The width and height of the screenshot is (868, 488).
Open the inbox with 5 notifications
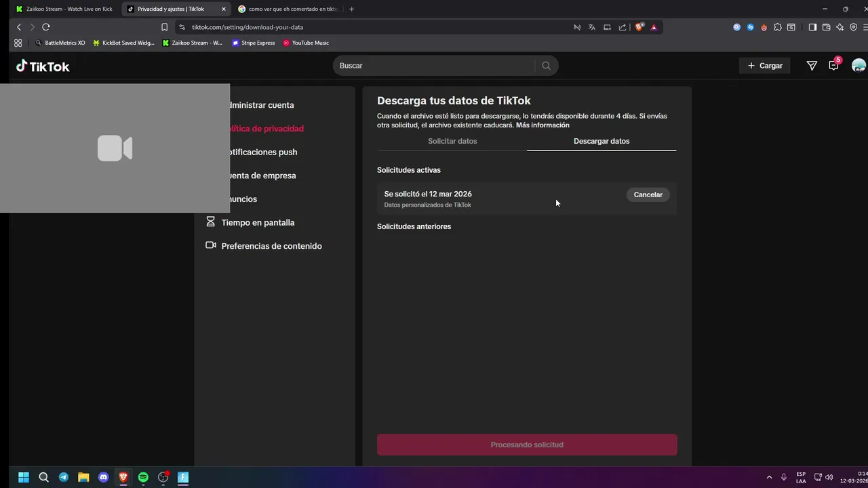[x=834, y=65]
